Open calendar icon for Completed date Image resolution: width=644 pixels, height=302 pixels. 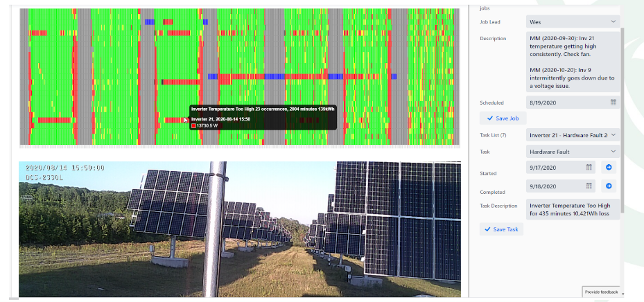(x=589, y=186)
